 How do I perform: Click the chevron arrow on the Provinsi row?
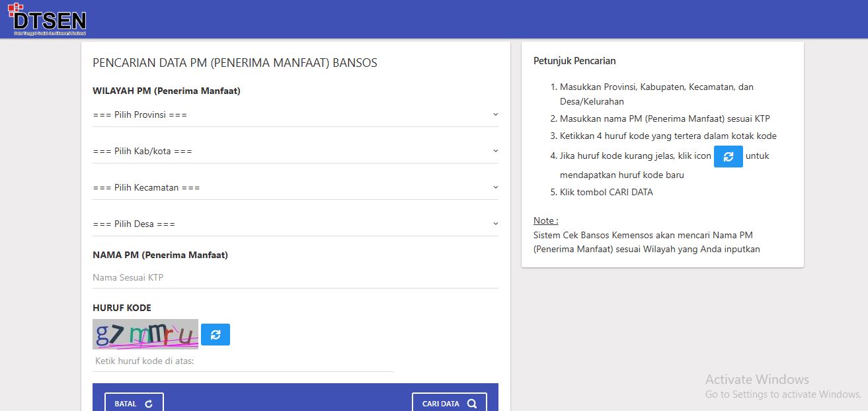(495, 114)
